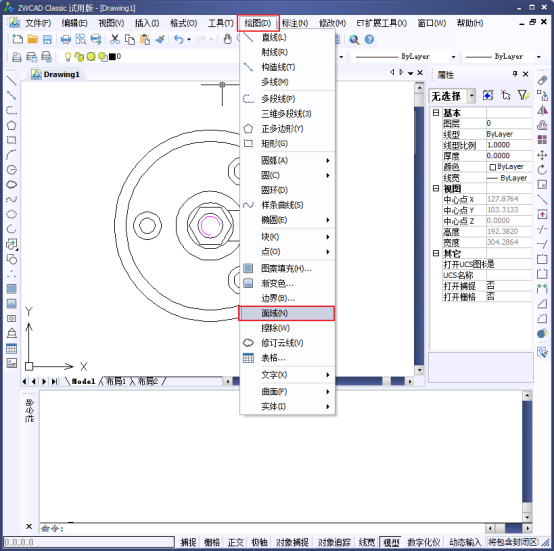554x551 pixels.
Task: Choose 修订云线(V) from the draw menu
Action: click(287, 343)
